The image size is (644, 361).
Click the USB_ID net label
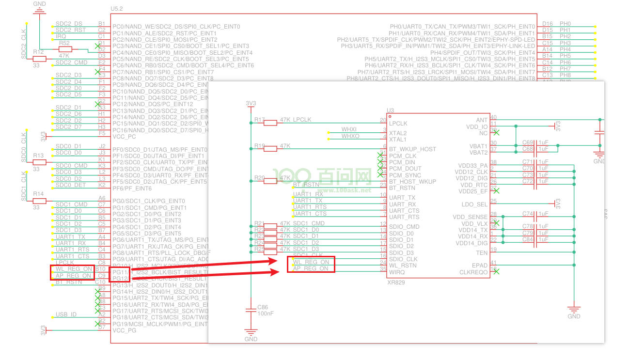tap(66, 314)
